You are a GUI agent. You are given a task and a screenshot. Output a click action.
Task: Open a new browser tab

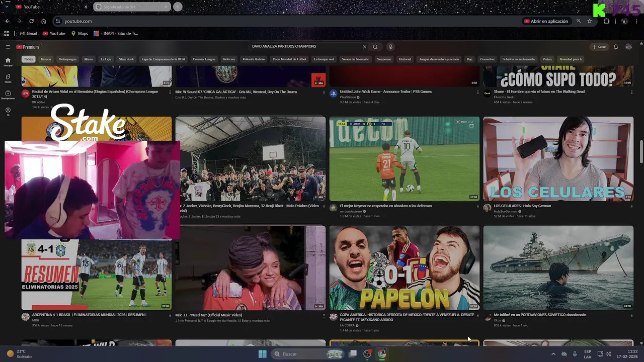[178, 7]
